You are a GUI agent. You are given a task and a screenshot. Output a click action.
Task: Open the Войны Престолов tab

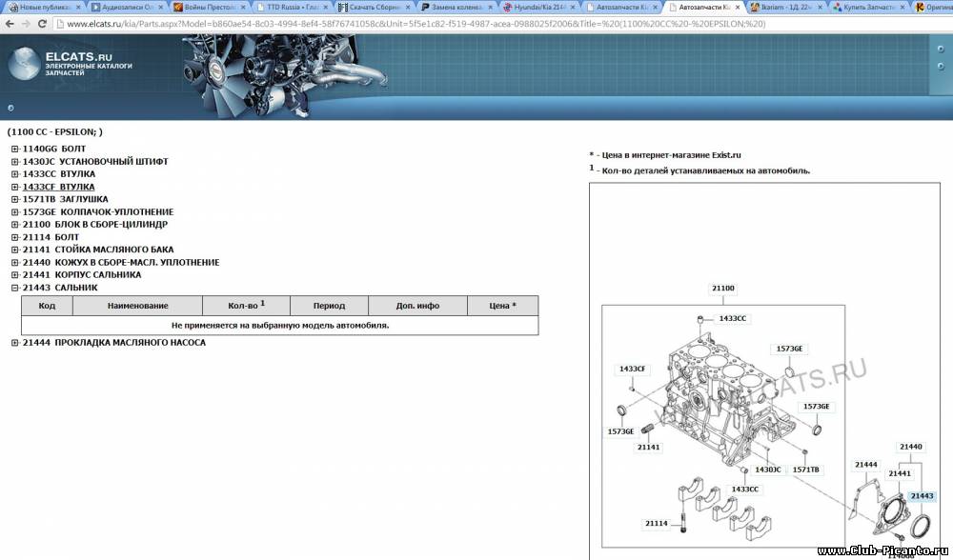pos(209,8)
